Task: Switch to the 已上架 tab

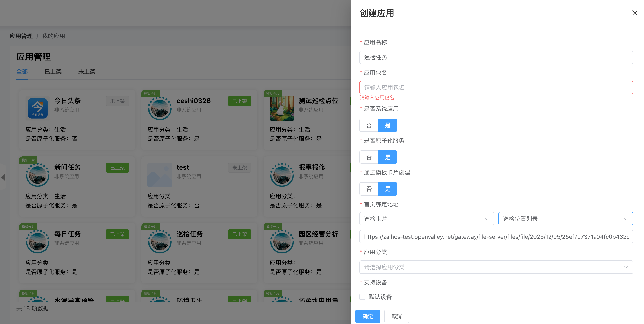Action: (x=53, y=72)
